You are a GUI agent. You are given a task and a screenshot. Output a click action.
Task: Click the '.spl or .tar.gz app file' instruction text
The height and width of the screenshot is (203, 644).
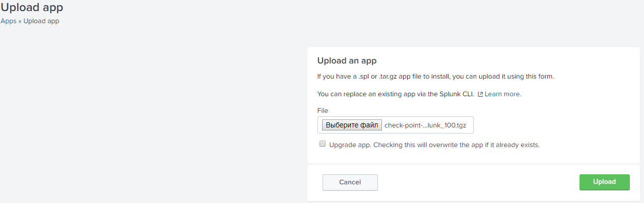point(384,77)
